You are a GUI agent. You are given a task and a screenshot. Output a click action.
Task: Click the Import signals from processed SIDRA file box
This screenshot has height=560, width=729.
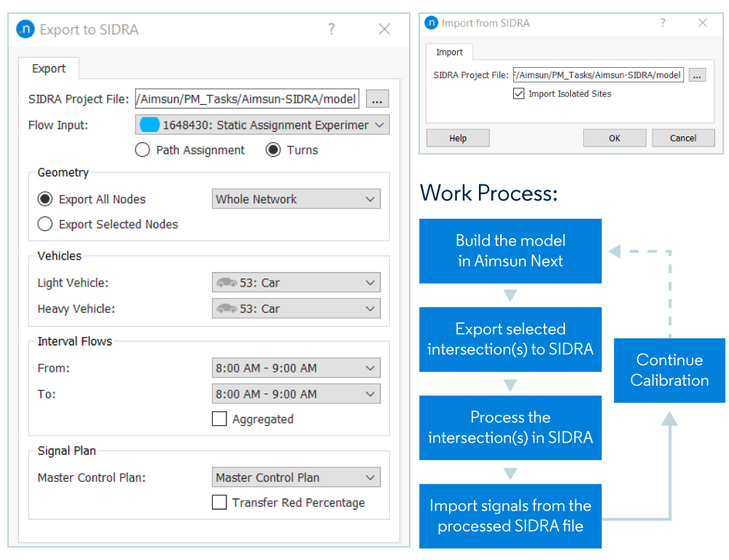coord(510,516)
